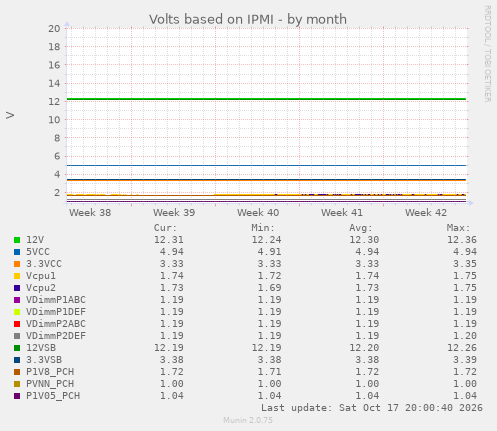Click the 3.3VSB max value 3.39

coord(465,360)
